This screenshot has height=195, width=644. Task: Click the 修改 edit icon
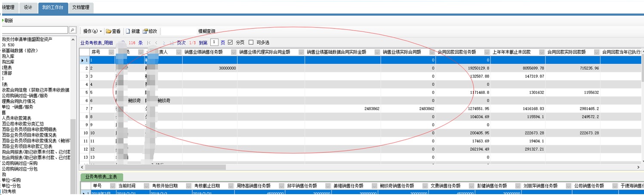click(145, 31)
